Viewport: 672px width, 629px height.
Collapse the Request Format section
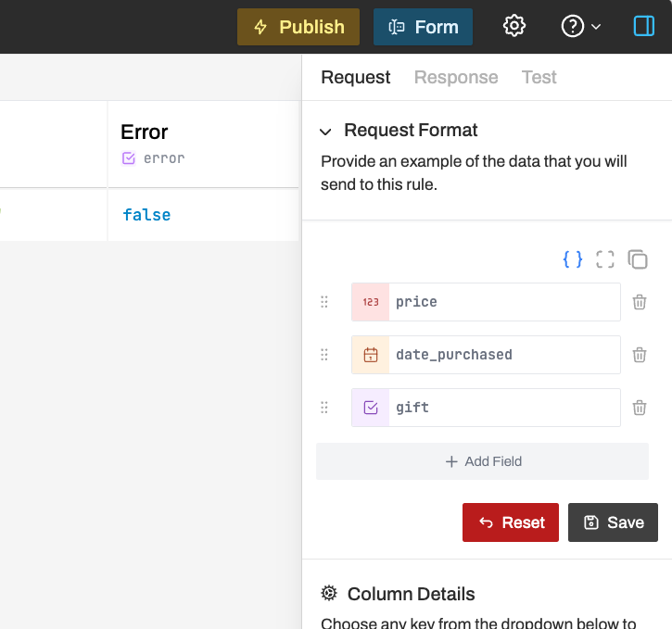[326, 132]
